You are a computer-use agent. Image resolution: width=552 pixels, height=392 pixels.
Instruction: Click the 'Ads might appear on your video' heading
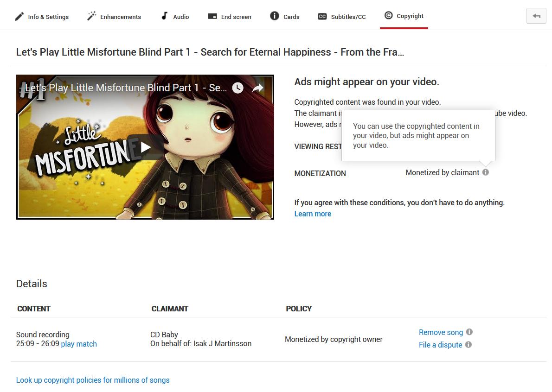(366, 82)
